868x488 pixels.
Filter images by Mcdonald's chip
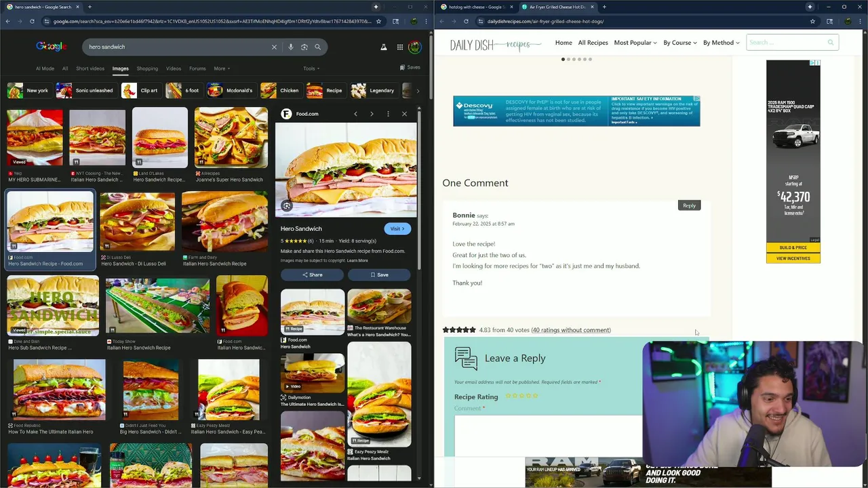(231, 90)
